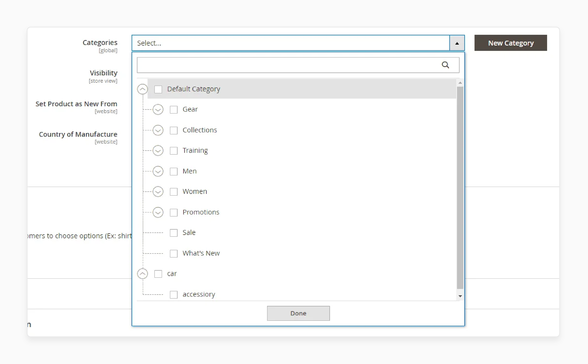Image resolution: width=588 pixels, height=364 pixels.
Task: Expand the Gear category tree node
Action: point(158,109)
